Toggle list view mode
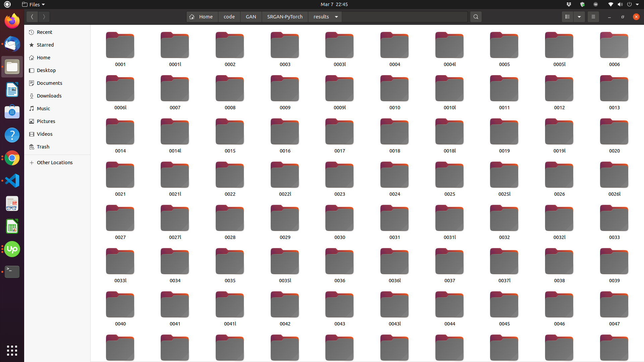 pos(567,16)
